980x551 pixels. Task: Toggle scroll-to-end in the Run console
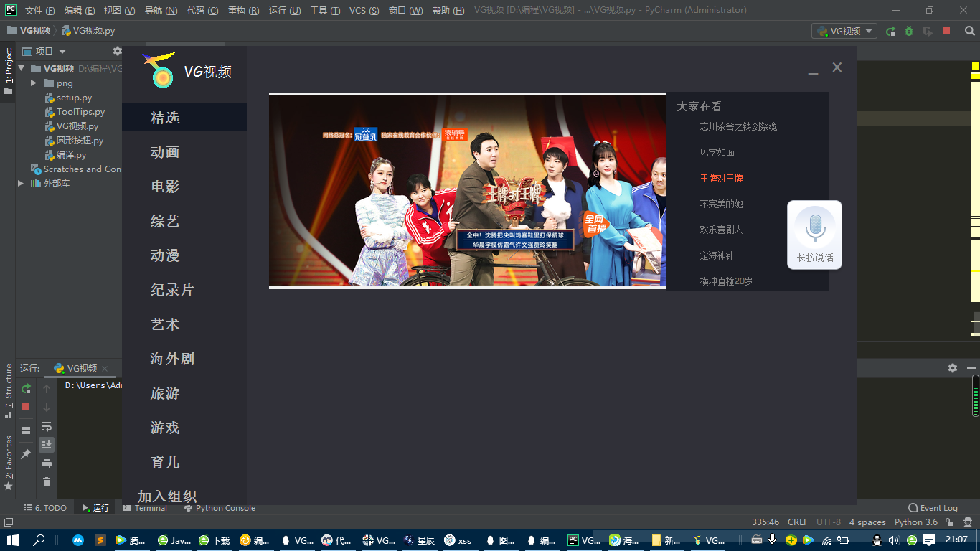coord(47,445)
